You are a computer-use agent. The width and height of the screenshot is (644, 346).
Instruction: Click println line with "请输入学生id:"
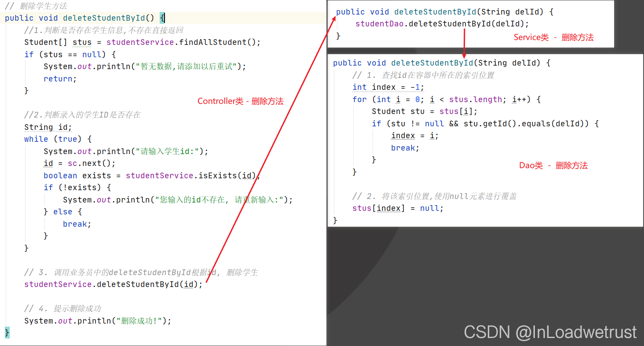pyautogui.click(x=126, y=151)
